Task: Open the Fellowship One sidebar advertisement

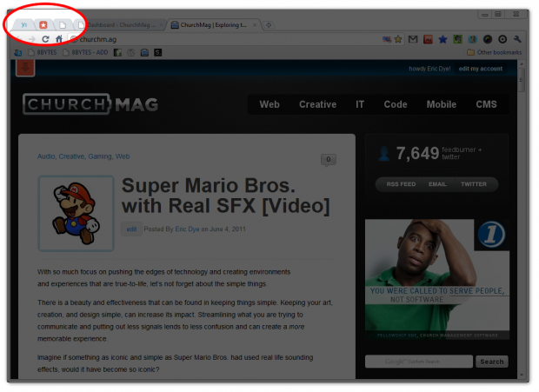Action: pos(437,280)
